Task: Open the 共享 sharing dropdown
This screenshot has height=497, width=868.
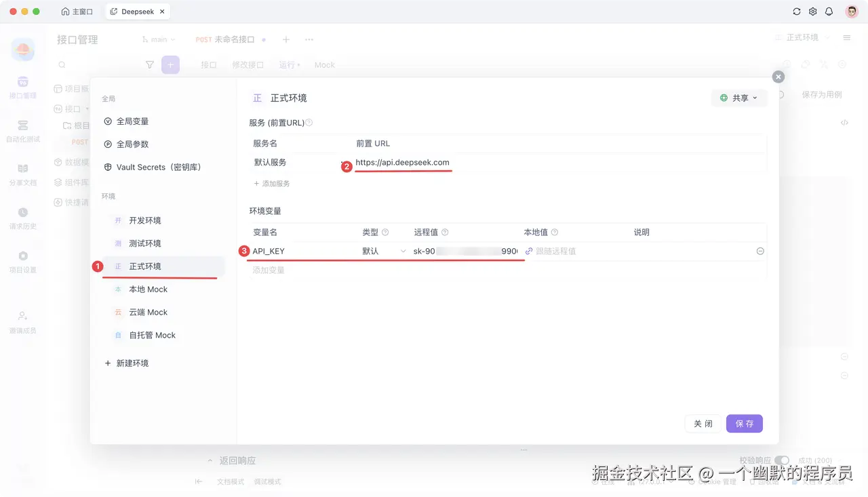Action: [x=739, y=98]
